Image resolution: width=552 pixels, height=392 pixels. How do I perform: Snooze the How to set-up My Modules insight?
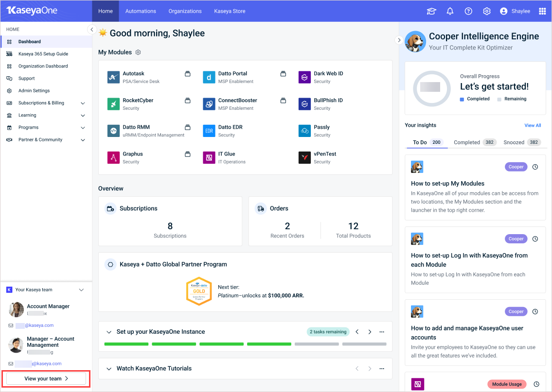(535, 167)
